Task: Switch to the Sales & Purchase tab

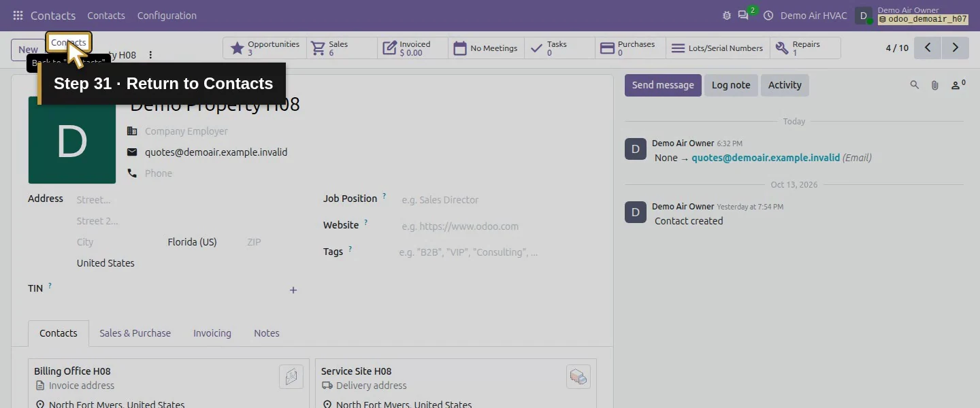Action: [x=135, y=333]
